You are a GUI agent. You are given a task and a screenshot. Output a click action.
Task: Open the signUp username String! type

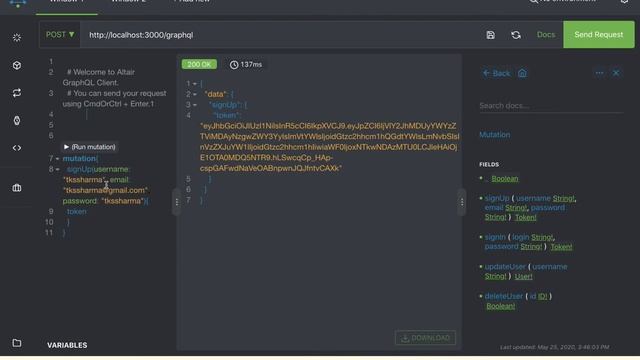click(x=564, y=198)
